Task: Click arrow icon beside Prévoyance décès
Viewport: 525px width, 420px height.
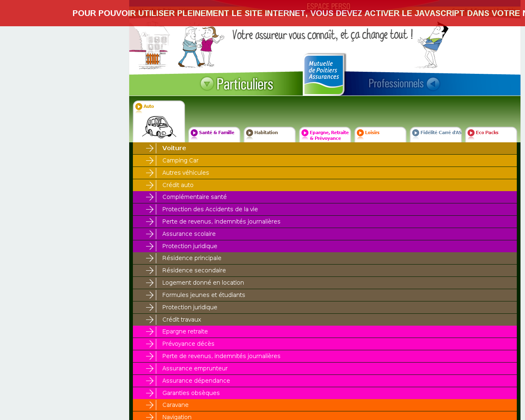Action: coord(150,344)
